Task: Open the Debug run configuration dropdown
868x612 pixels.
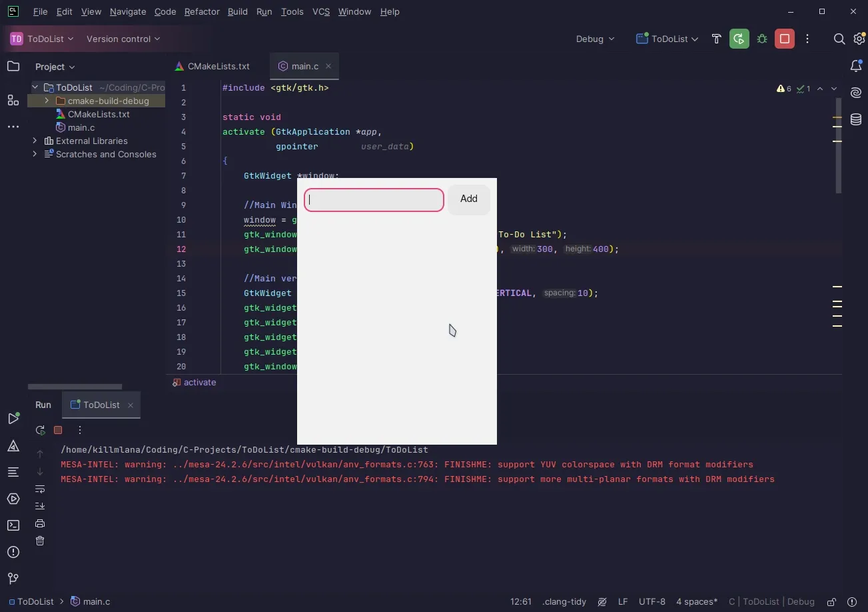Action: 594,39
